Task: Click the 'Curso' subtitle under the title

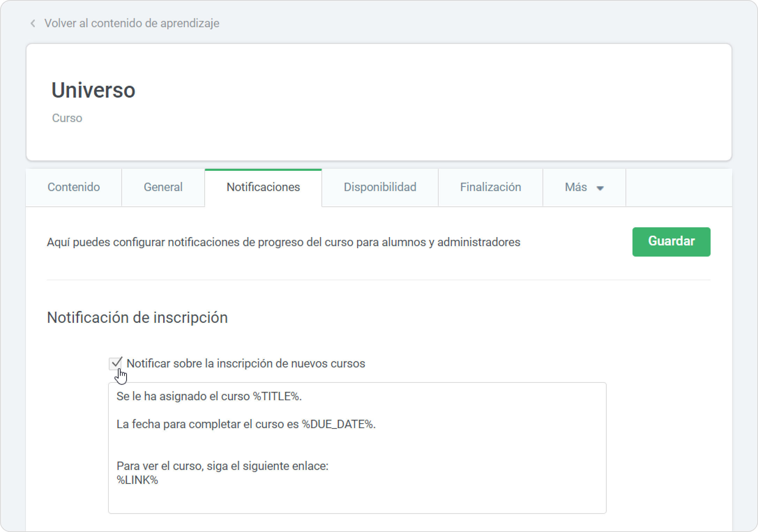Action: pyautogui.click(x=67, y=118)
